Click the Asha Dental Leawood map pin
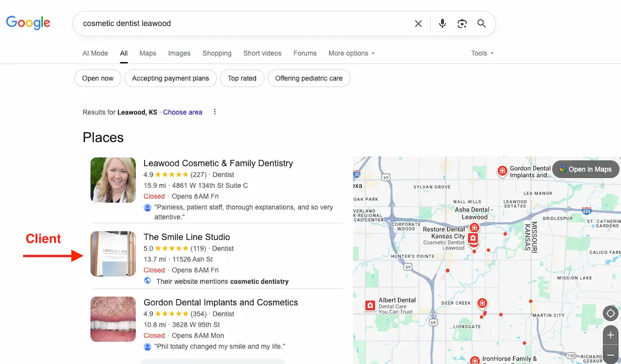Viewport: 621px width, 364px height. point(474,228)
